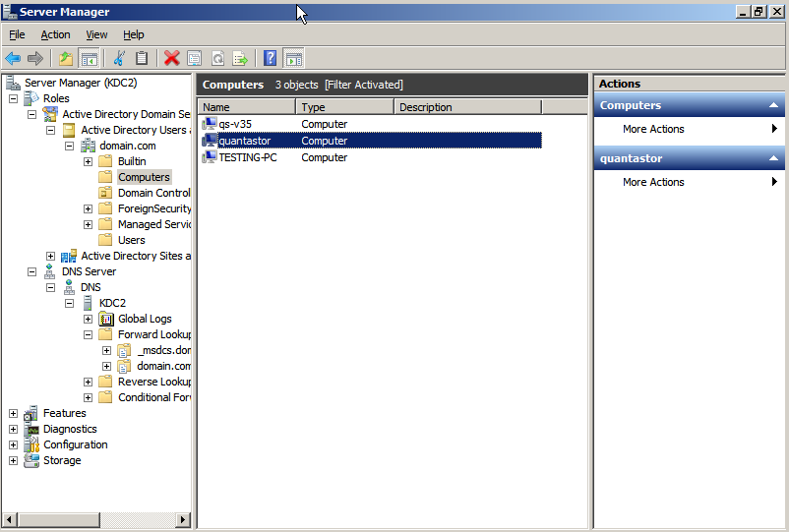Click the Global Logs icon

(x=106, y=319)
